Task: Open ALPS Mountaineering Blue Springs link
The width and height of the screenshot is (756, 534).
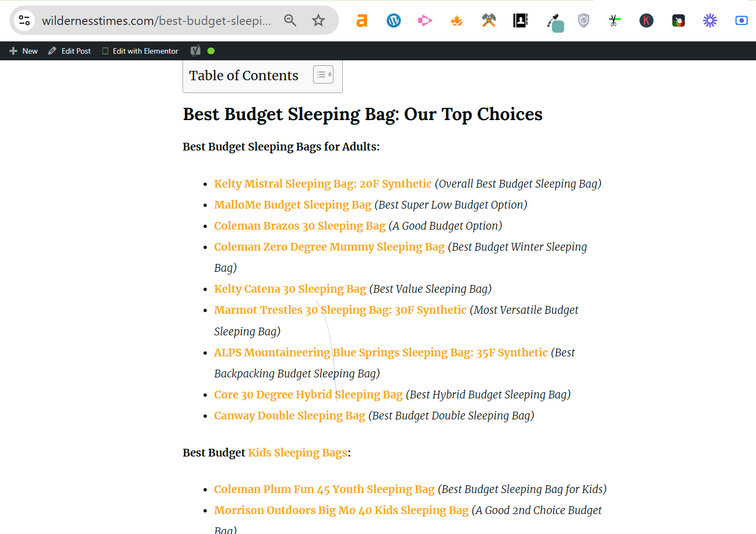Action: pos(381,352)
